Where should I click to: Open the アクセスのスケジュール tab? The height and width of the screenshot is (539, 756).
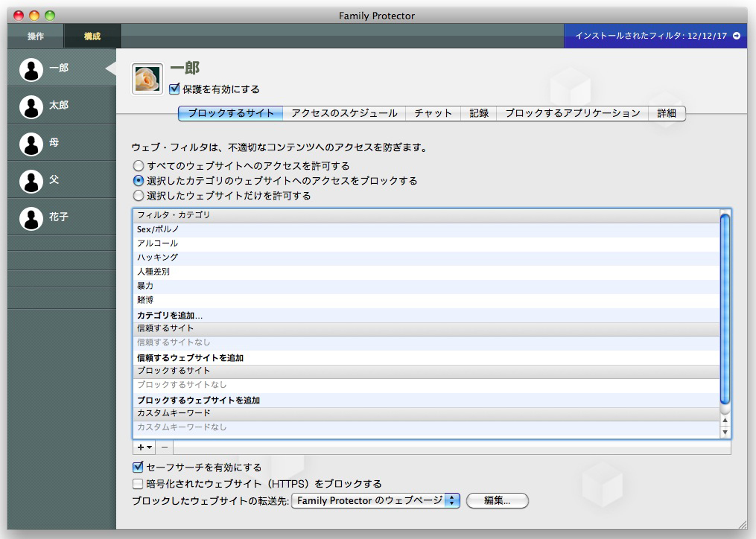(x=344, y=113)
